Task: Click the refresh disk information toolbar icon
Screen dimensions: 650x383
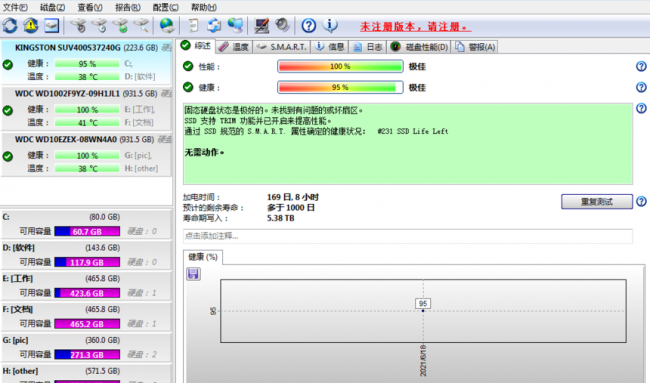Action: point(10,26)
